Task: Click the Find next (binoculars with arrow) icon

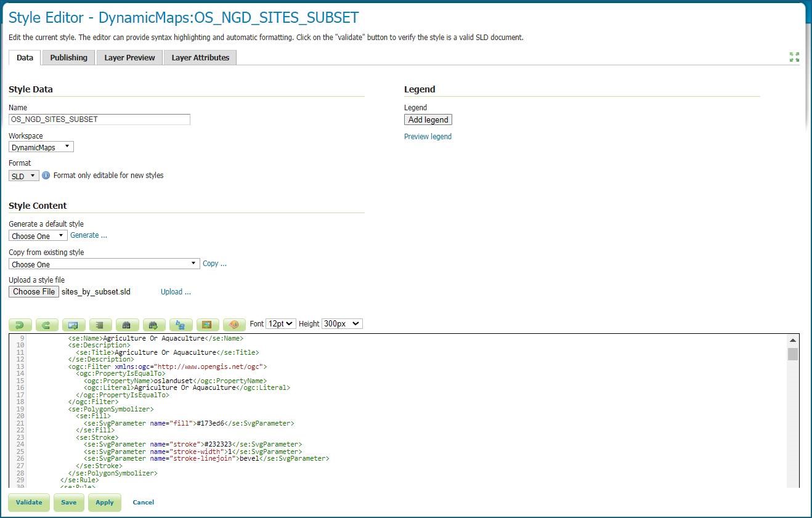Action: 154,324
